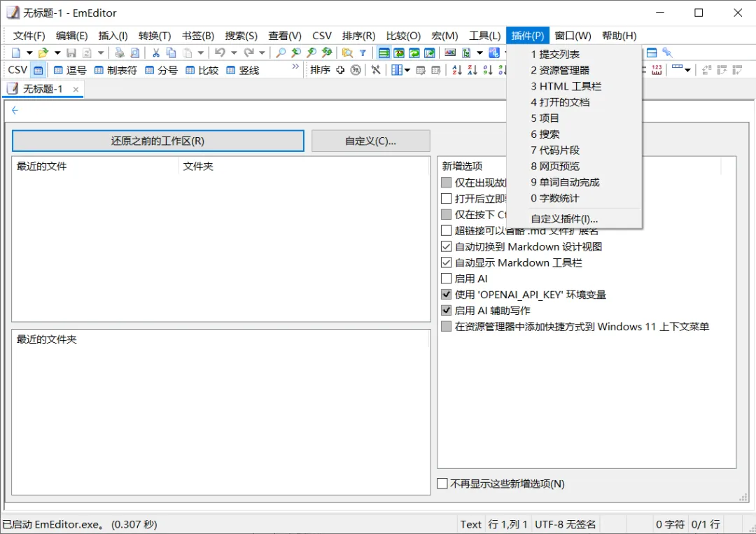Open dropdown arrow next to New file
This screenshot has height=534, width=756.
pos(29,52)
